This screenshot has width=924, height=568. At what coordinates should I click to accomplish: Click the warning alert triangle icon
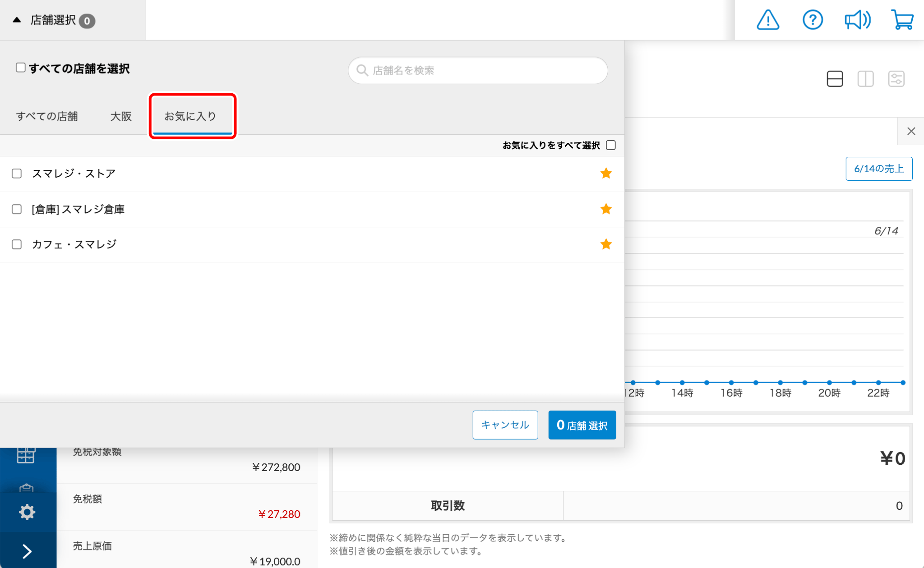[x=767, y=20]
